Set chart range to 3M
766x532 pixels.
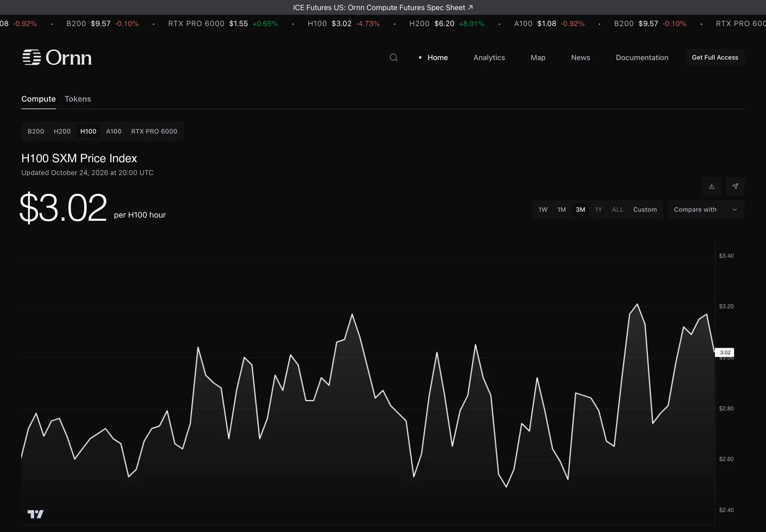580,210
